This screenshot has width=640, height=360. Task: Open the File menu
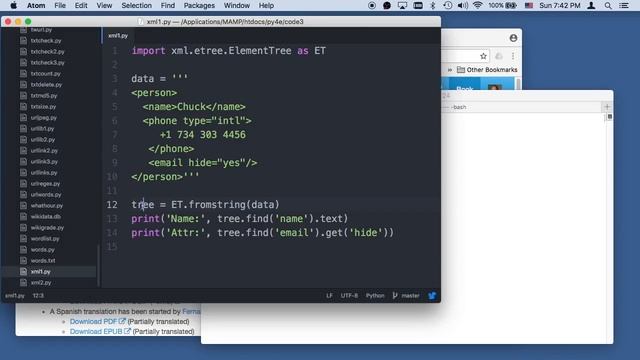pos(60,6)
